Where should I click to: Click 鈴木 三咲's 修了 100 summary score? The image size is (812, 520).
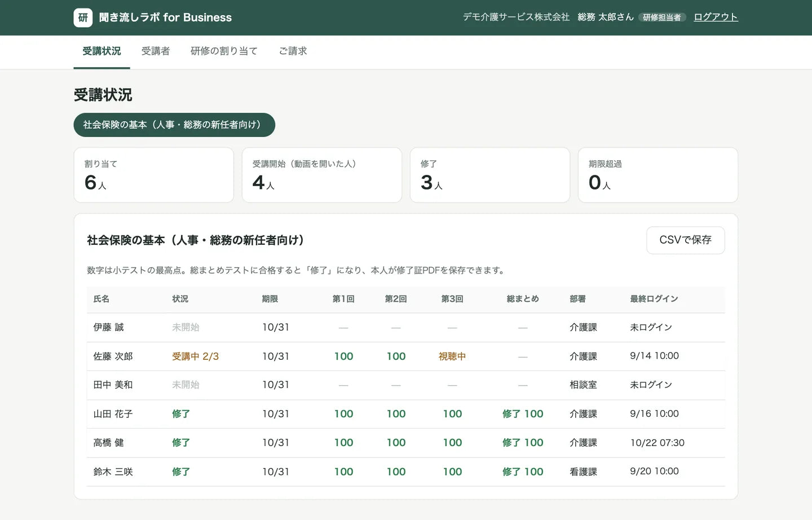(x=523, y=471)
